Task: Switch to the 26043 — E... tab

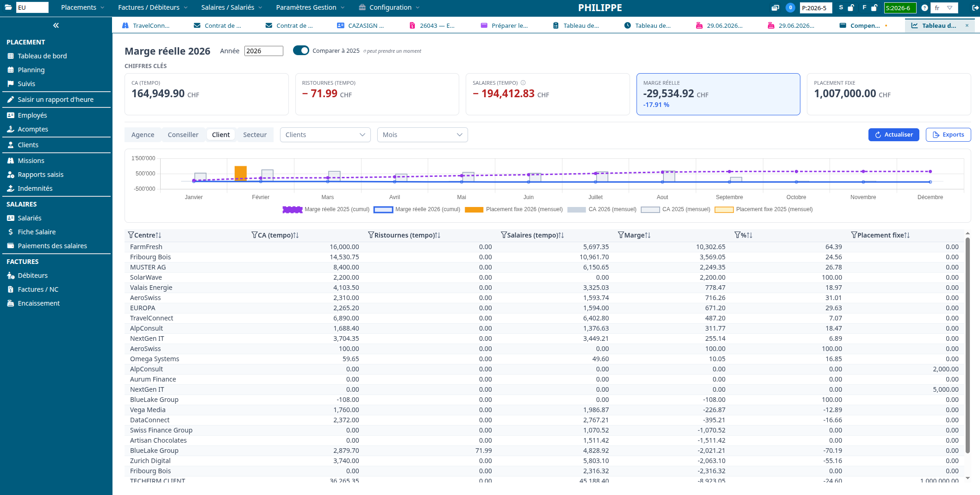Action: click(433, 25)
